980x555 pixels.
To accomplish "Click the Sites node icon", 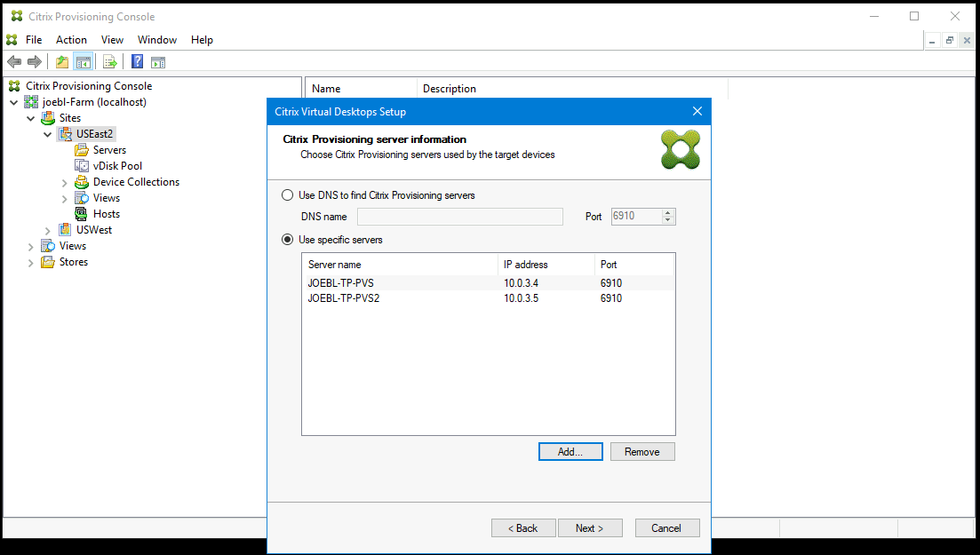I will 48,117.
